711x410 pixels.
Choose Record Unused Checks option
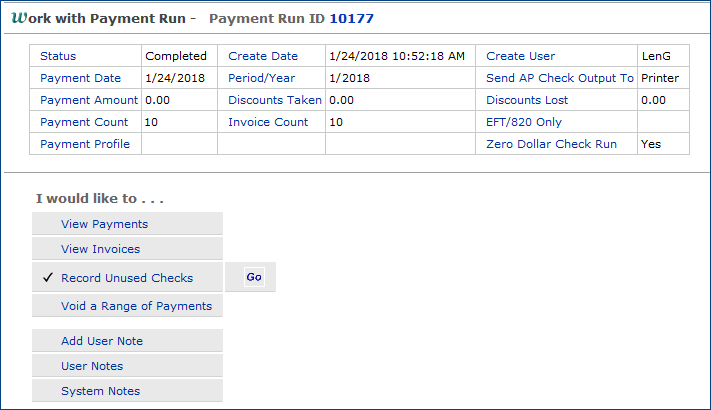point(127,278)
